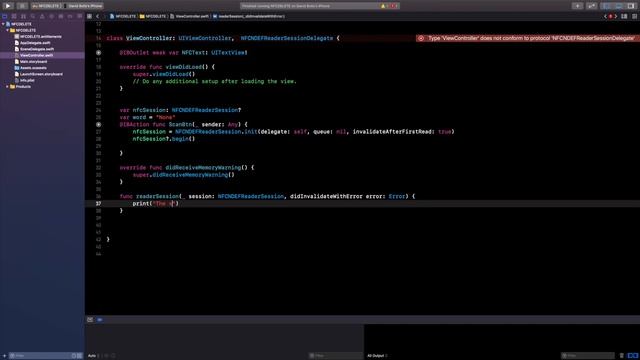640x360 pixels.
Task: Show the Find navigator
Action: 33,16
